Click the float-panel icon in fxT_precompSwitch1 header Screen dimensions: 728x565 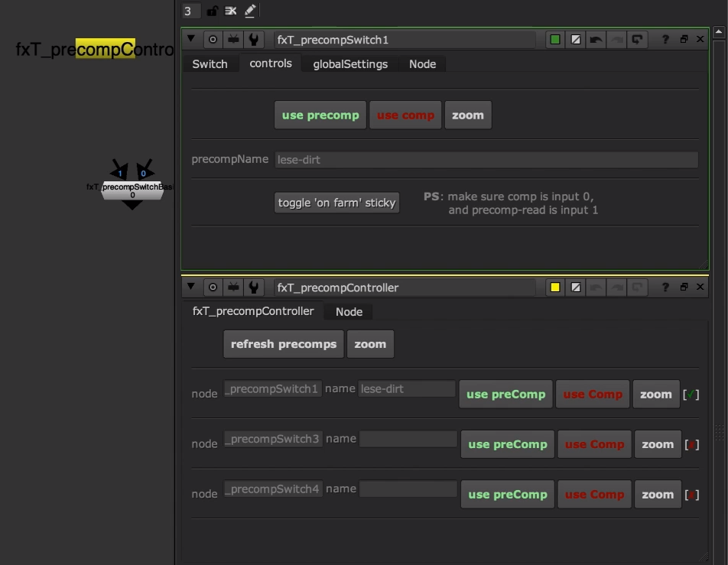coord(684,39)
